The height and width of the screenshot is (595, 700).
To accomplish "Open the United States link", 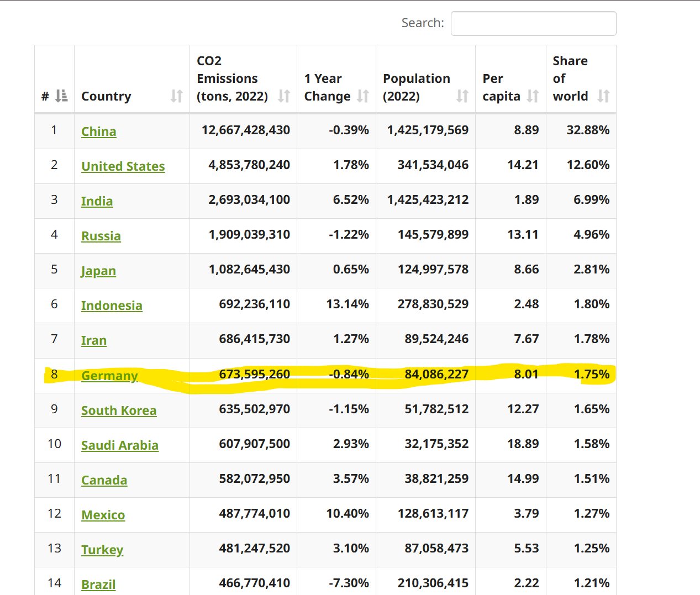I will [x=123, y=166].
